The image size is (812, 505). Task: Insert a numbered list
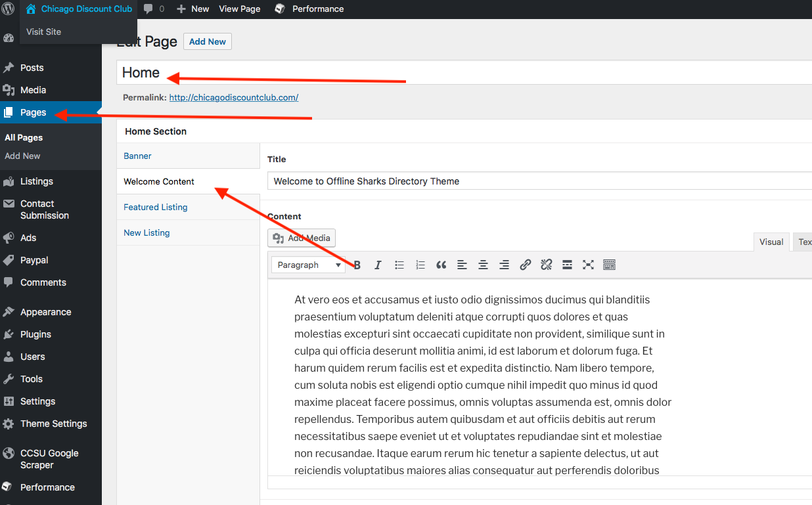(x=420, y=265)
